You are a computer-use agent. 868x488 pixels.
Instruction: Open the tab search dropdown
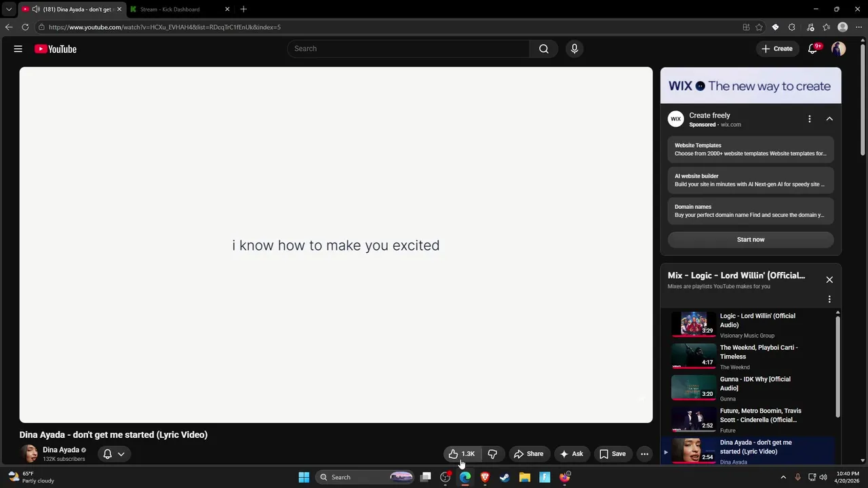coord(9,9)
